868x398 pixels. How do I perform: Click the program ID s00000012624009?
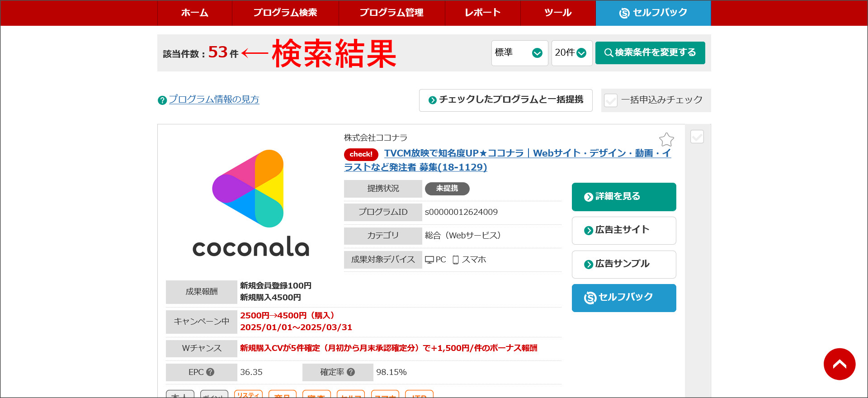click(461, 212)
